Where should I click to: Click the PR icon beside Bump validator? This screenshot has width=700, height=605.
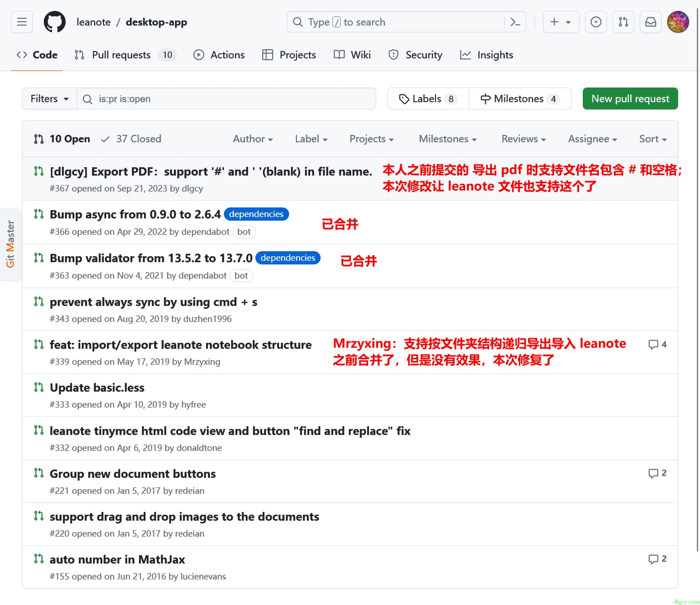[39, 258]
